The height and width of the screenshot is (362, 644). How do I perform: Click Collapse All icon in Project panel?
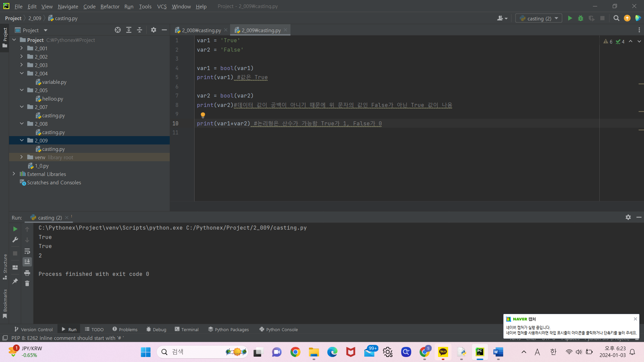click(x=140, y=30)
